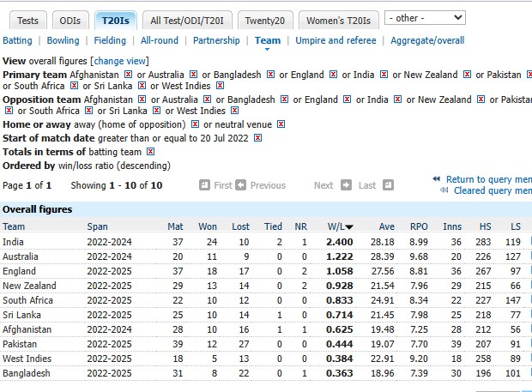Click the Last page icon
Image resolution: width=532 pixels, height=392 pixels.
tap(388, 185)
